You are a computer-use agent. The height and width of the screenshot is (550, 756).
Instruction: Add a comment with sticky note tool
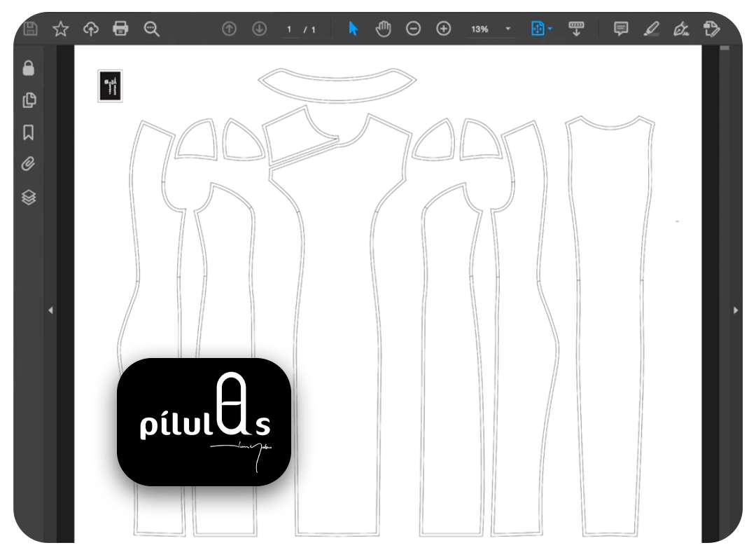coord(620,29)
